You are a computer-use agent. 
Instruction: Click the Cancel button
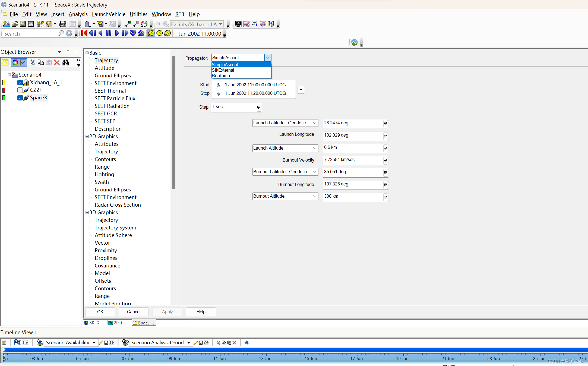point(134,312)
